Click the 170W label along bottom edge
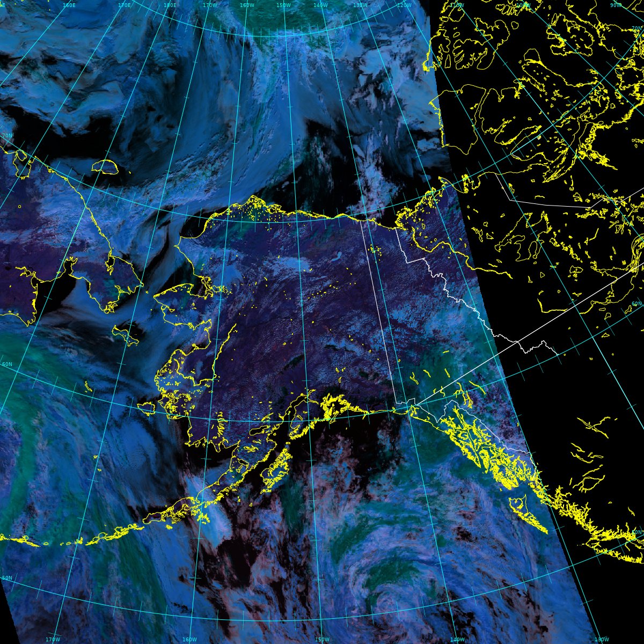Viewport: 644px width, 644px height. pos(53,639)
